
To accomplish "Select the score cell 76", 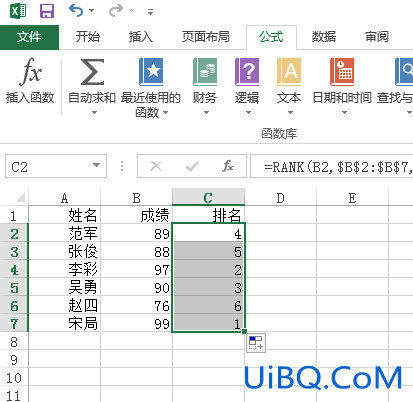I will click(136, 305).
